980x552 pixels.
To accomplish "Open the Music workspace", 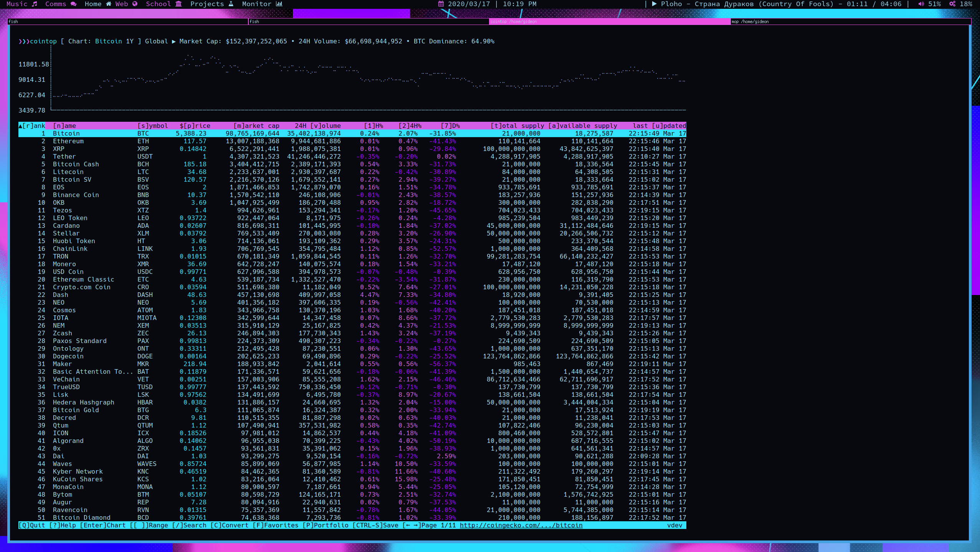I will click(x=22, y=4).
